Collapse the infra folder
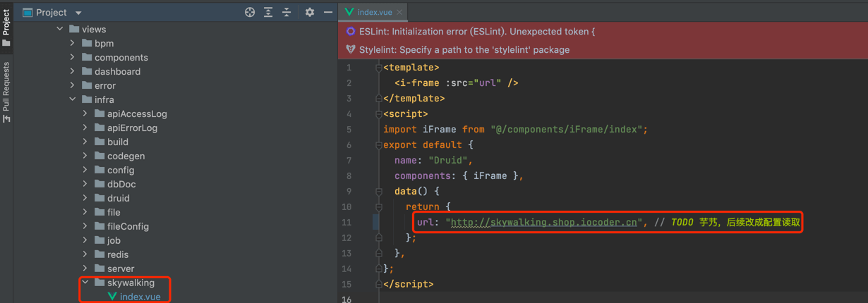868x303 pixels. click(73, 99)
